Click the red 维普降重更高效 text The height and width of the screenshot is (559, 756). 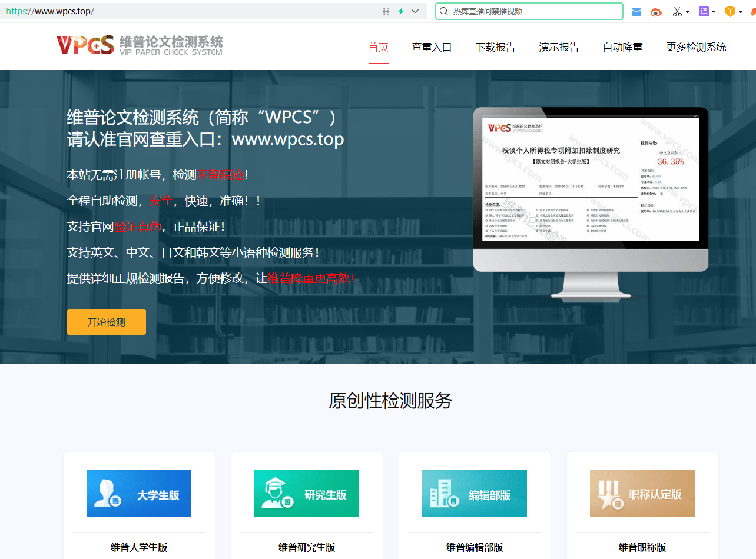coord(310,278)
